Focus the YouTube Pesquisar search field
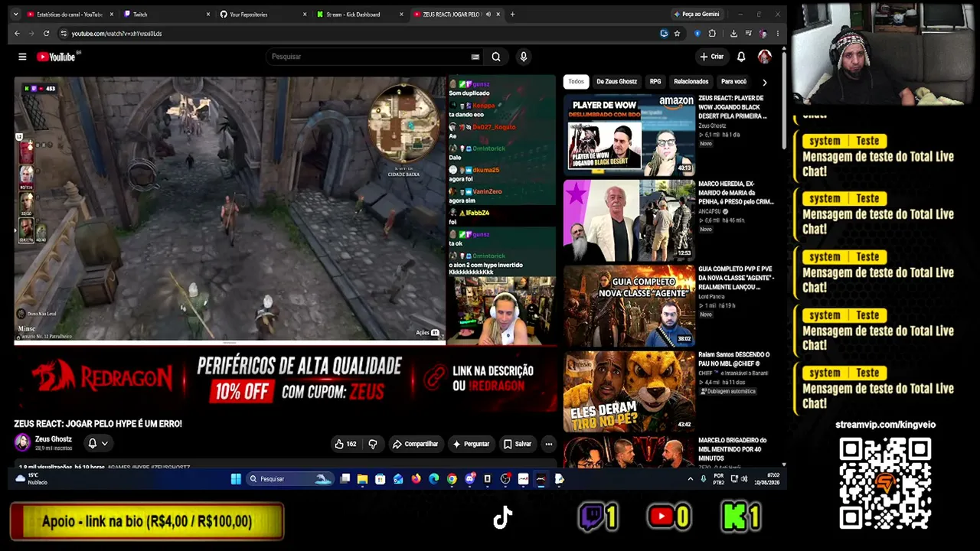This screenshot has width=980, height=551. click(367, 57)
